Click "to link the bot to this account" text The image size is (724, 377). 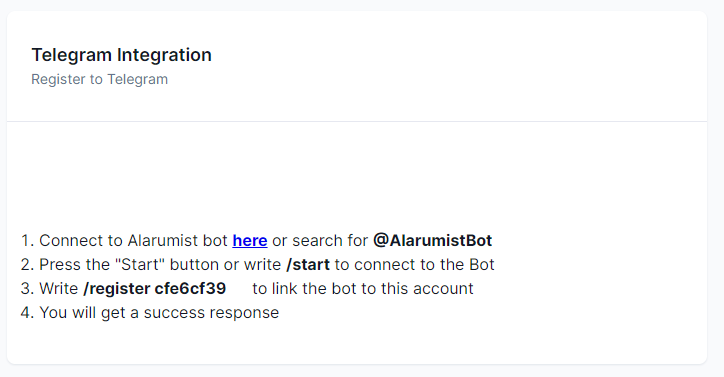tap(363, 289)
